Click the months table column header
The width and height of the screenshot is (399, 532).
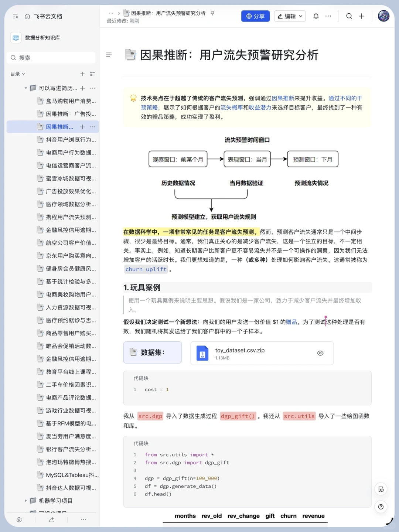(x=185, y=516)
